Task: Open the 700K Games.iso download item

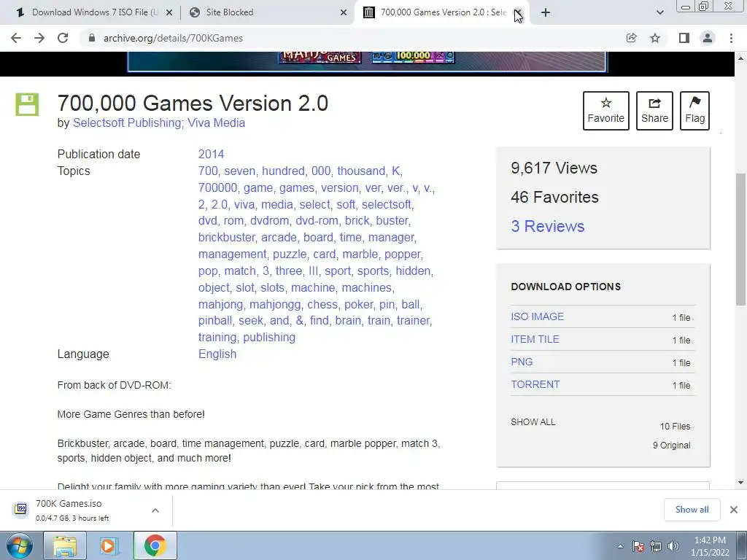Action: [x=69, y=510]
